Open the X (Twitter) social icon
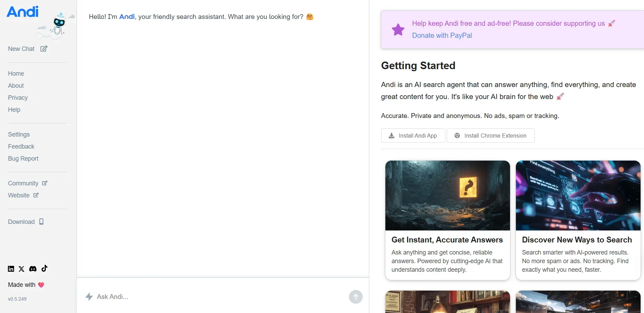Screen dimensions: 644x313 pyautogui.click(x=22, y=269)
